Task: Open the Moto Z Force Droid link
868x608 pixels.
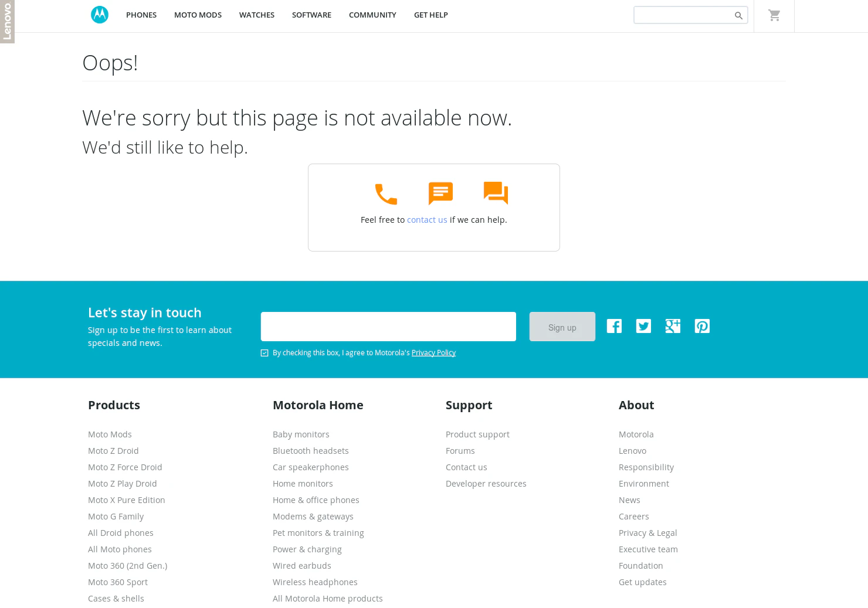Action: (125, 467)
